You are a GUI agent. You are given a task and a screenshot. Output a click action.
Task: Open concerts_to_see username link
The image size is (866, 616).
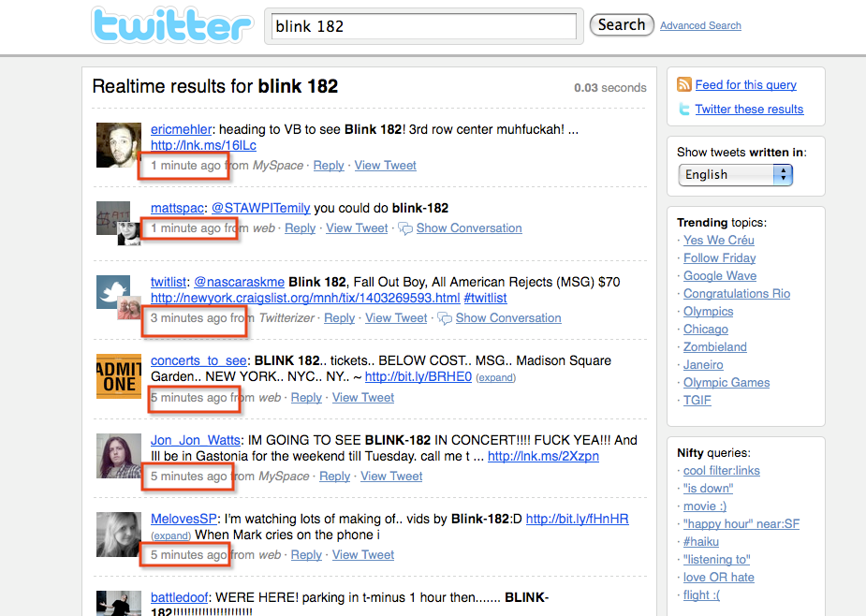pos(198,360)
